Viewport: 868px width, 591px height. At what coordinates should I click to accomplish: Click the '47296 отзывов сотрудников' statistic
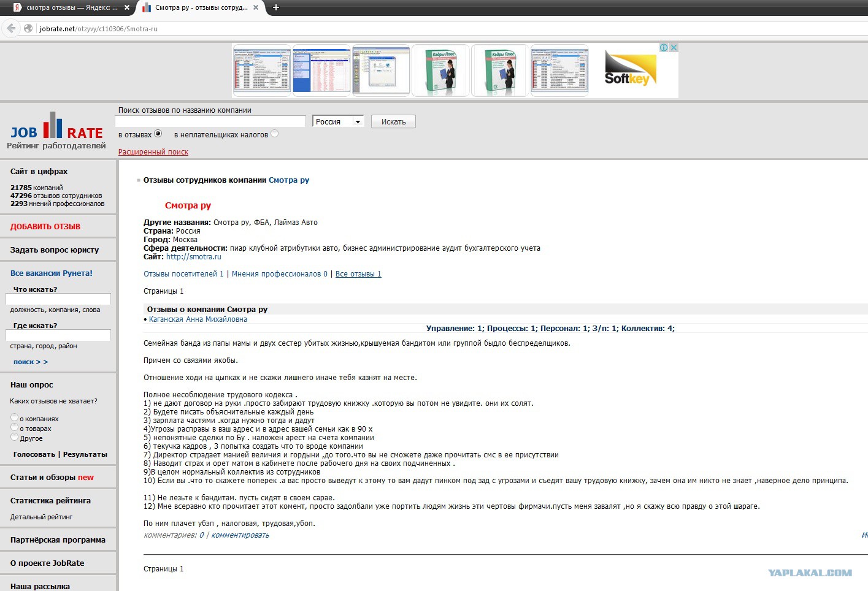(56, 196)
